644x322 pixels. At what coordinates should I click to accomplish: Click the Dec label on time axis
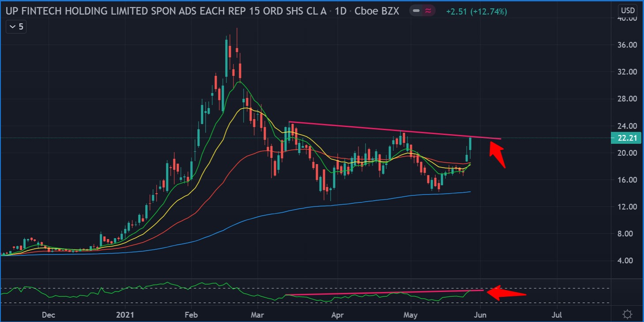click(x=48, y=315)
